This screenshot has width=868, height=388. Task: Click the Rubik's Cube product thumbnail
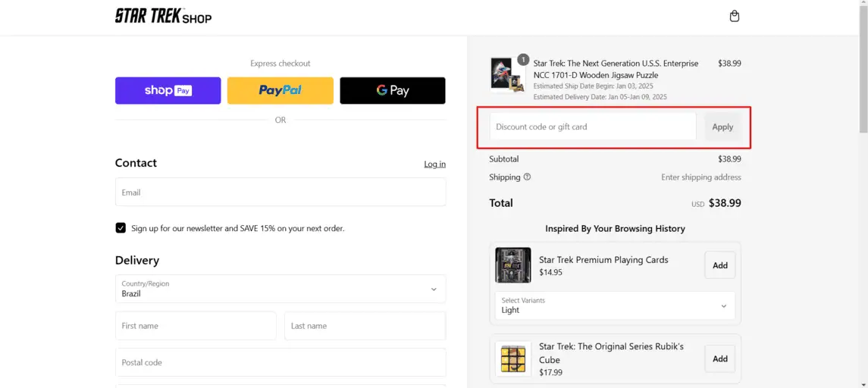coord(512,358)
